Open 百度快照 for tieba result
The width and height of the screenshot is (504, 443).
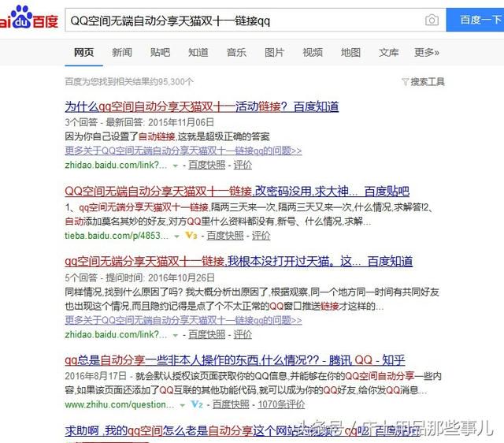pyautogui.click(x=225, y=236)
